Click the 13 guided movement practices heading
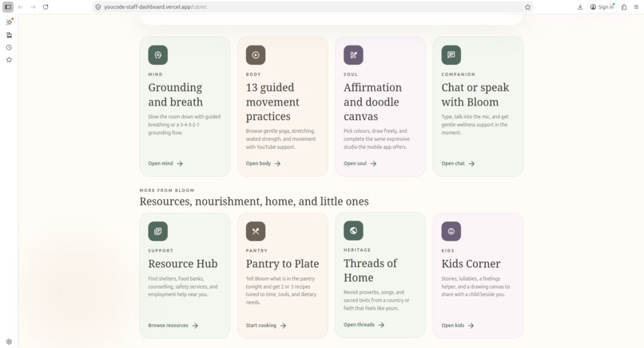This screenshot has height=348, width=644. [272, 102]
